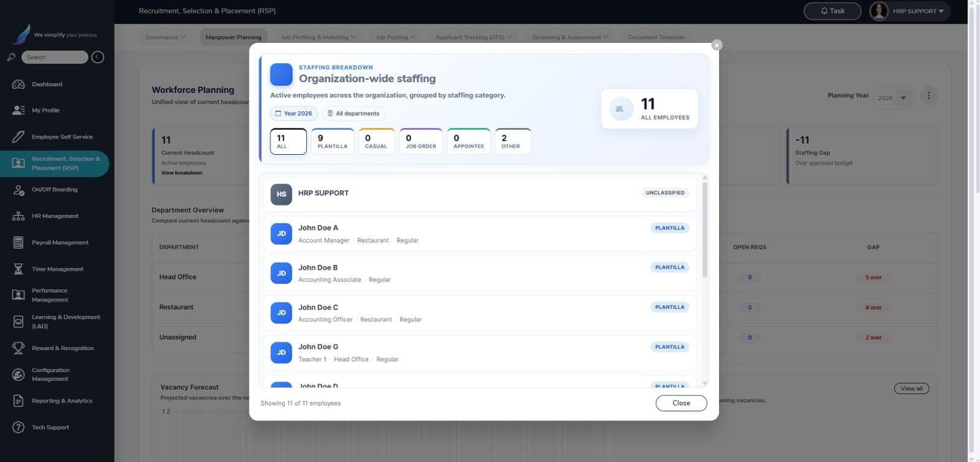This screenshot has width=980, height=462.
Task: Open the Time Management hourglass icon
Action: [18, 269]
